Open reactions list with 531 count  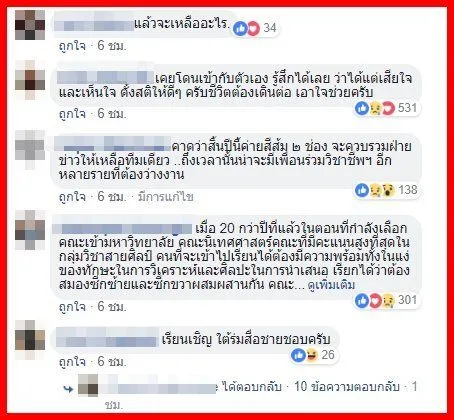point(387,108)
